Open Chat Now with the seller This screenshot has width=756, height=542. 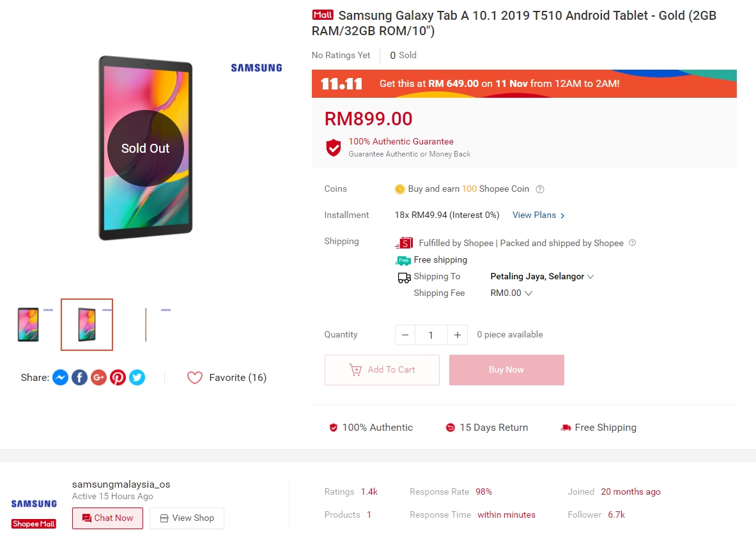click(x=107, y=518)
